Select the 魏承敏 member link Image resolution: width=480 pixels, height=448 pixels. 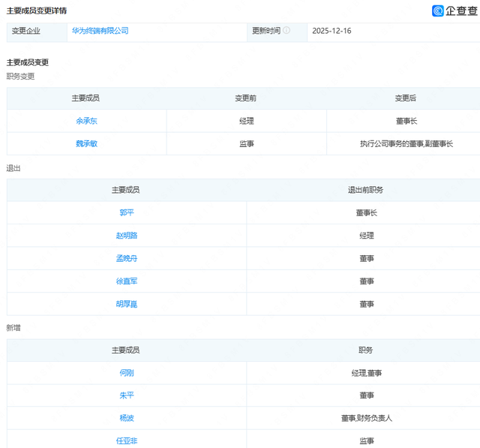(86, 143)
